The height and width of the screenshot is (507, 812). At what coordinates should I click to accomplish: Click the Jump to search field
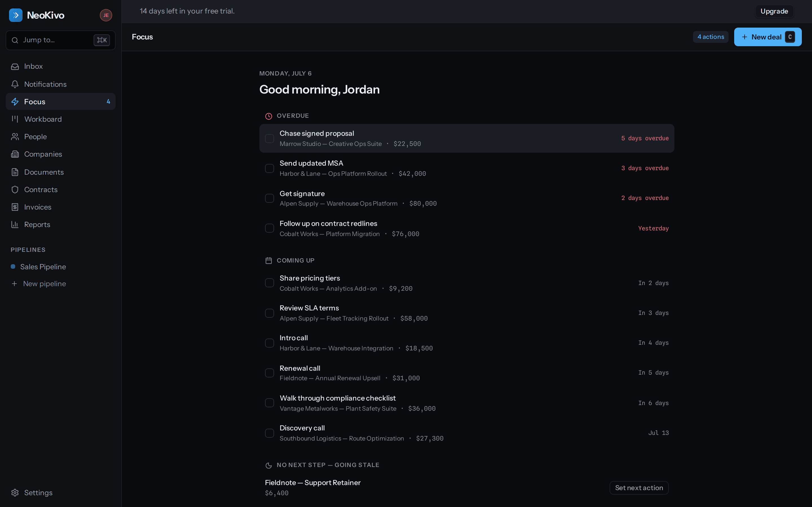pyautogui.click(x=61, y=40)
